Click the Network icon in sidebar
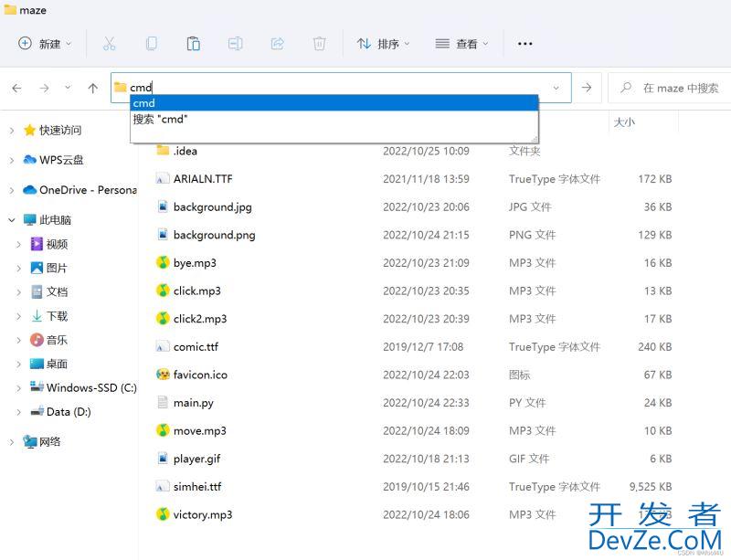Viewport: 731px width, 560px height. 30,441
